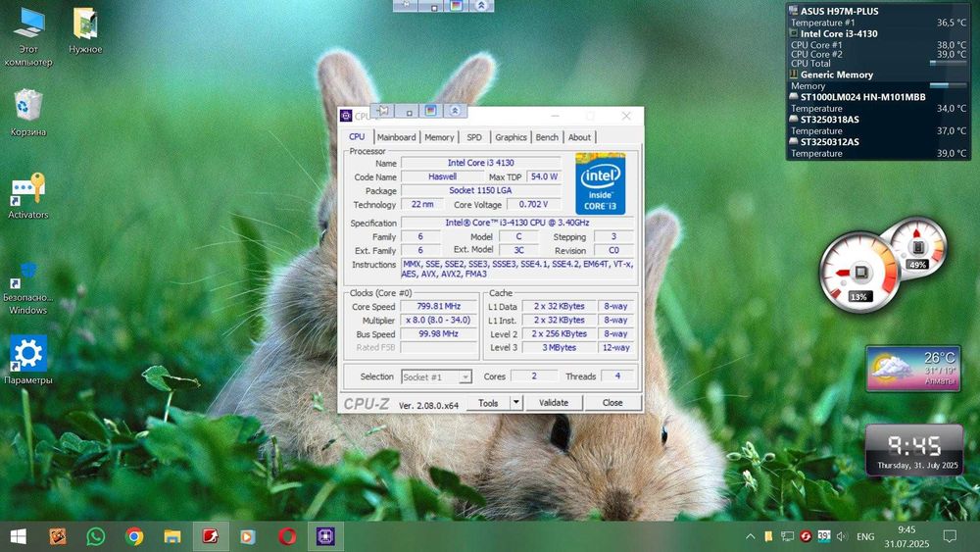
Task: Click the Code Name value Haswell
Action: coord(443,176)
